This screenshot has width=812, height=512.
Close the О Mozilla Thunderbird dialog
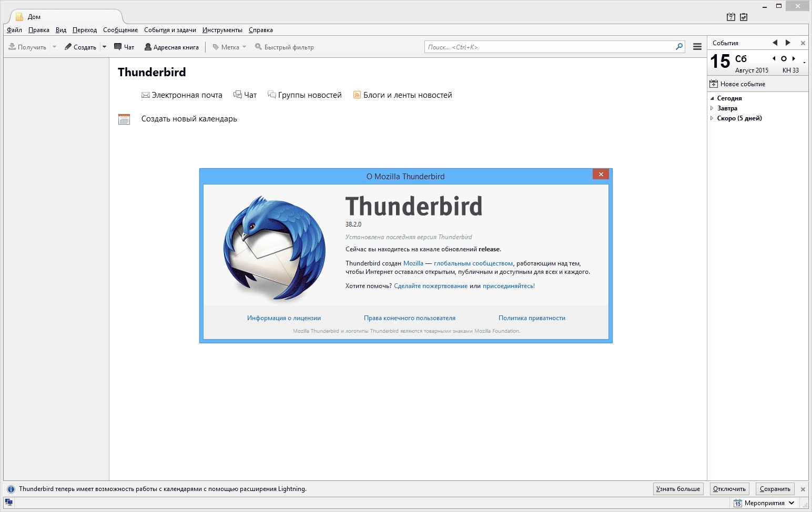(x=601, y=174)
